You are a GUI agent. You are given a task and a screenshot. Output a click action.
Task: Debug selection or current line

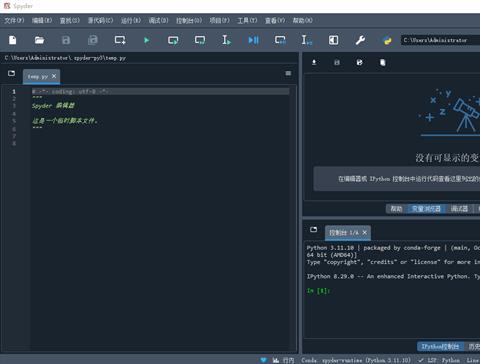pos(307,40)
